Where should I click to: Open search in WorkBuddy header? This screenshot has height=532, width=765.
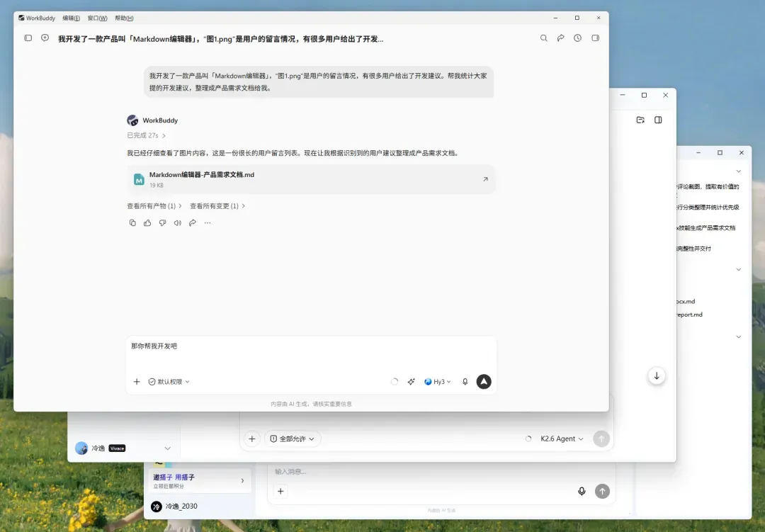(x=543, y=38)
